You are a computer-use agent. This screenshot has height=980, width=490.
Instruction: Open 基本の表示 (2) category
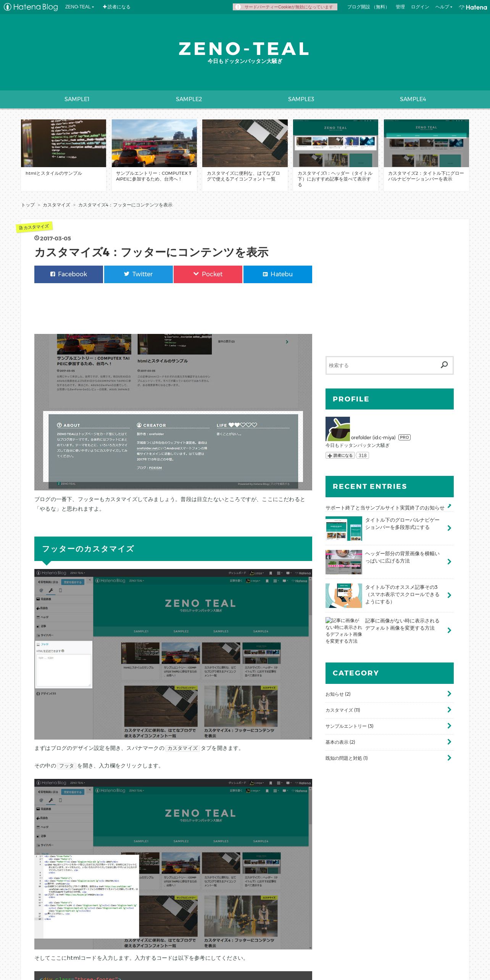pos(340,742)
